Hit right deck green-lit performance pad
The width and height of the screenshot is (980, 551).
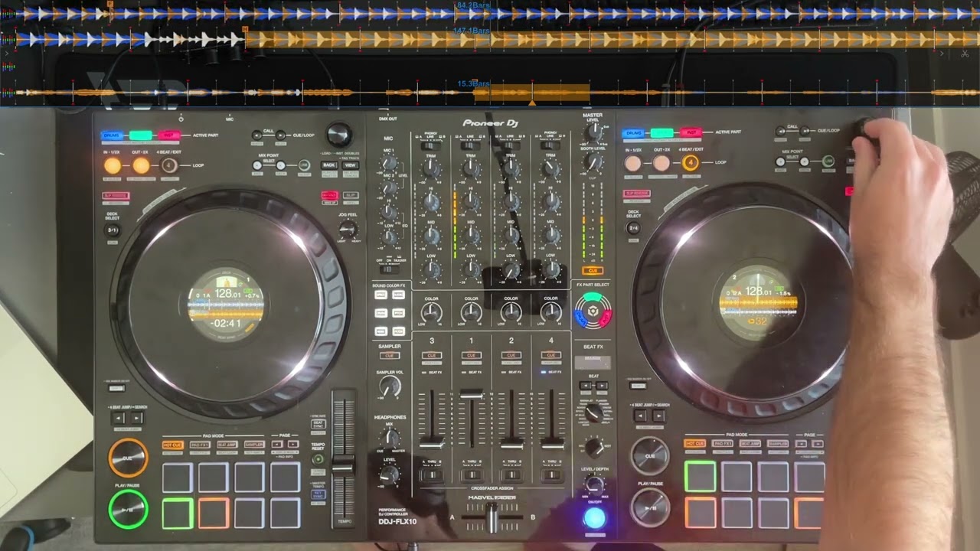tap(700, 476)
